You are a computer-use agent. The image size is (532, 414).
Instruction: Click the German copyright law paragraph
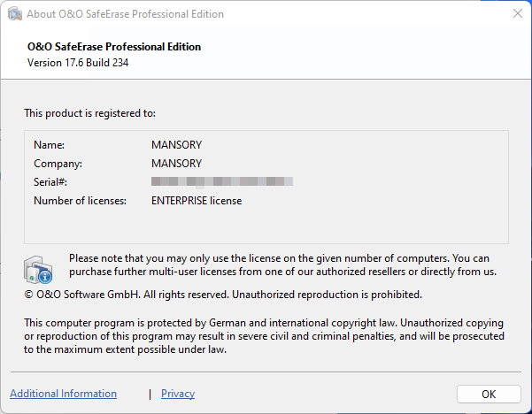click(x=264, y=336)
